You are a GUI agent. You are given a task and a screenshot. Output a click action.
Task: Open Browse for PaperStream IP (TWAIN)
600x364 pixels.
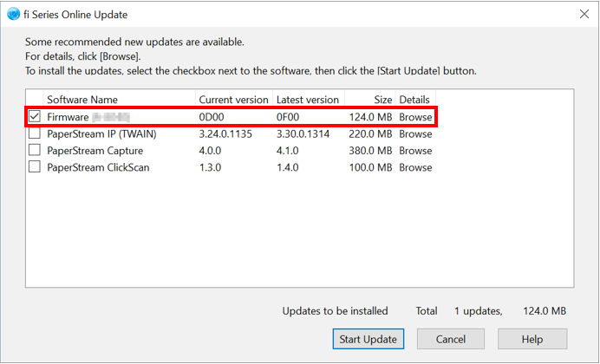[x=415, y=133]
